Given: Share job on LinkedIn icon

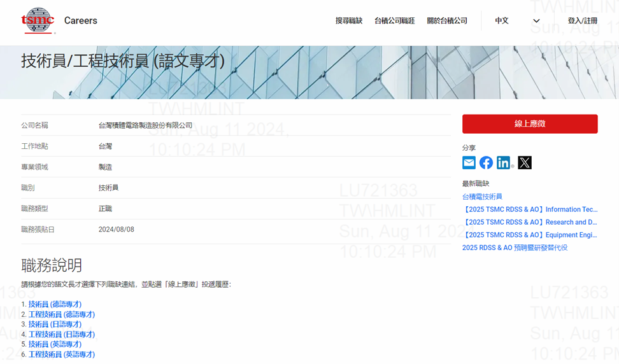Looking at the screenshot, I should [503, 162].
